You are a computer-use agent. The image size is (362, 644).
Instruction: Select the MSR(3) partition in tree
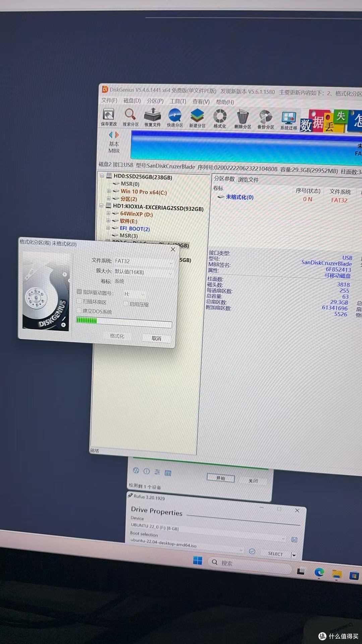coord(129,235)
